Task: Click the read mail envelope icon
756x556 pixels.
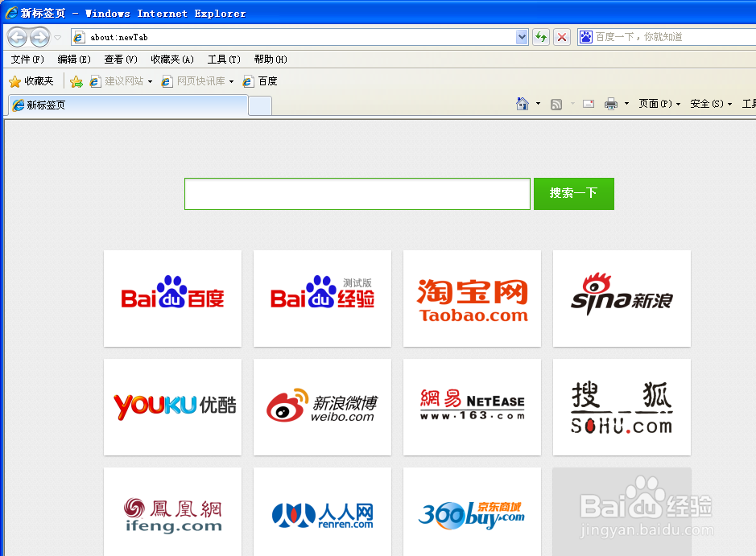Action: click(589, 104)
